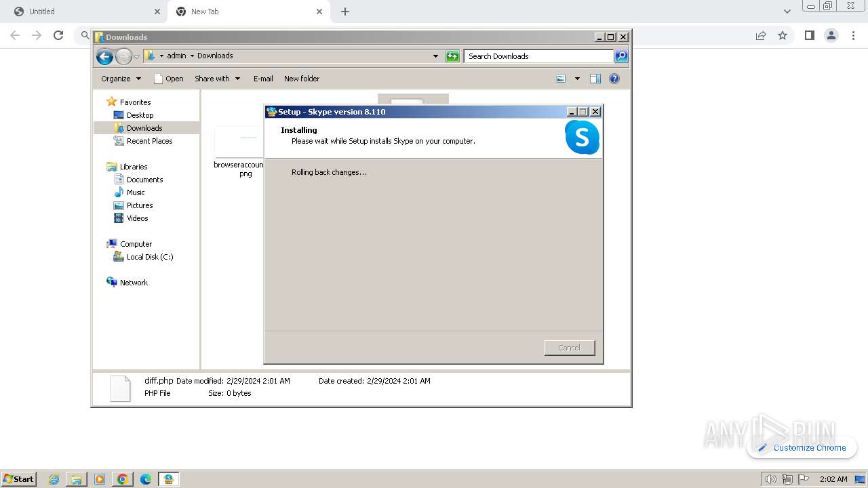Expand address bar history dropdown

tap(435, 56)
